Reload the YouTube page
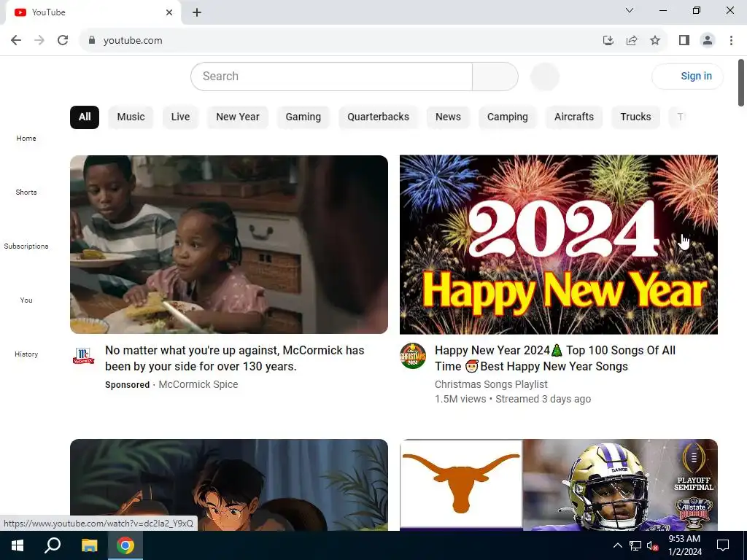The height and width of the screenshot is (560, 747). pos(63,41)
